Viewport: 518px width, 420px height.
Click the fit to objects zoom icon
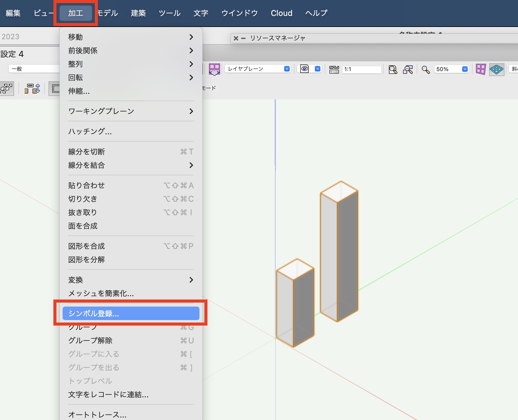point(408,69)
